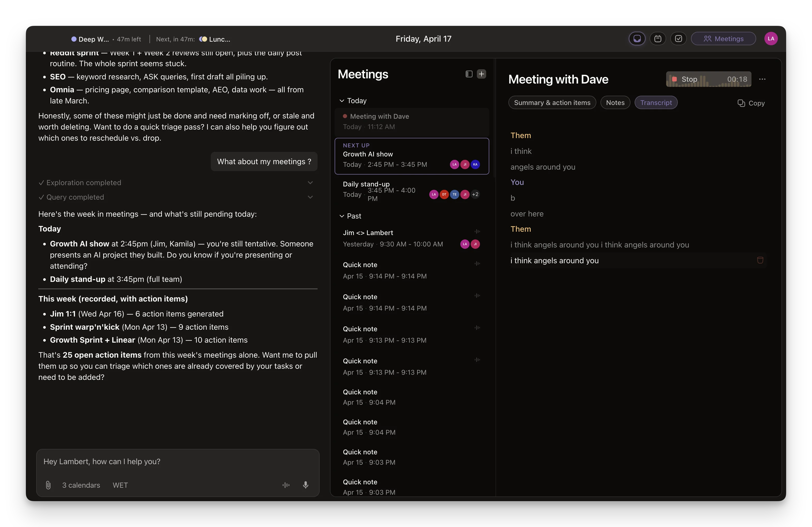Collapse the Past meetings section
The image size is (812, 527).
coord(342,216)
